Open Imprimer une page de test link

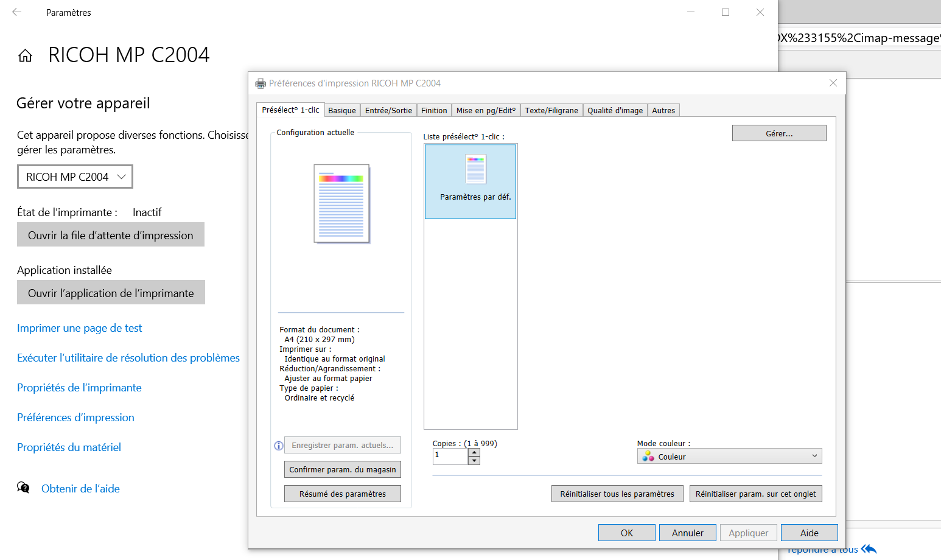(79, 328)
